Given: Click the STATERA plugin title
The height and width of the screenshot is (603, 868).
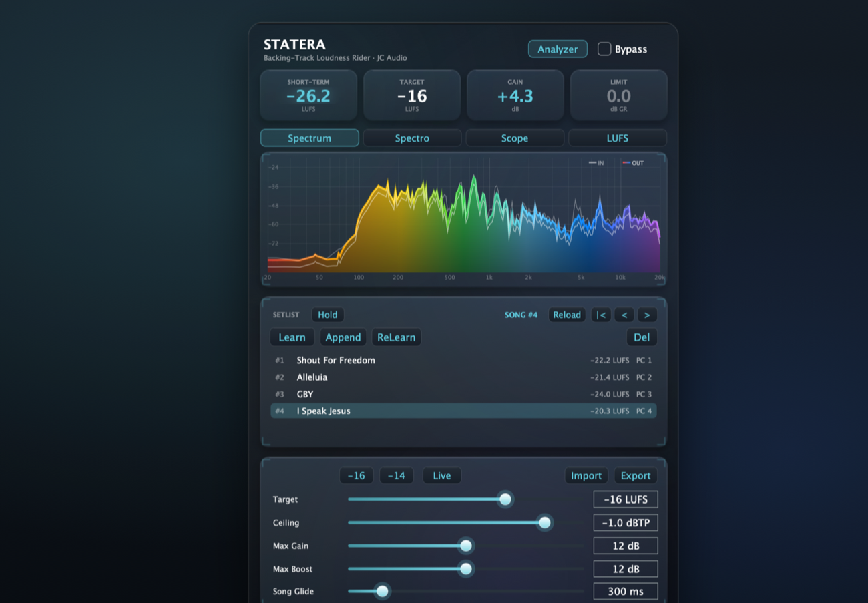Looking at the screenshot, I should pos(294,45).
